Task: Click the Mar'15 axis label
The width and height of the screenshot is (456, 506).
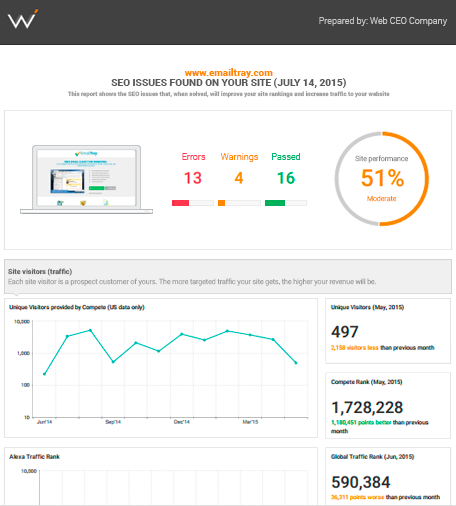Action: pyautogui.click(x=250, y=422)
